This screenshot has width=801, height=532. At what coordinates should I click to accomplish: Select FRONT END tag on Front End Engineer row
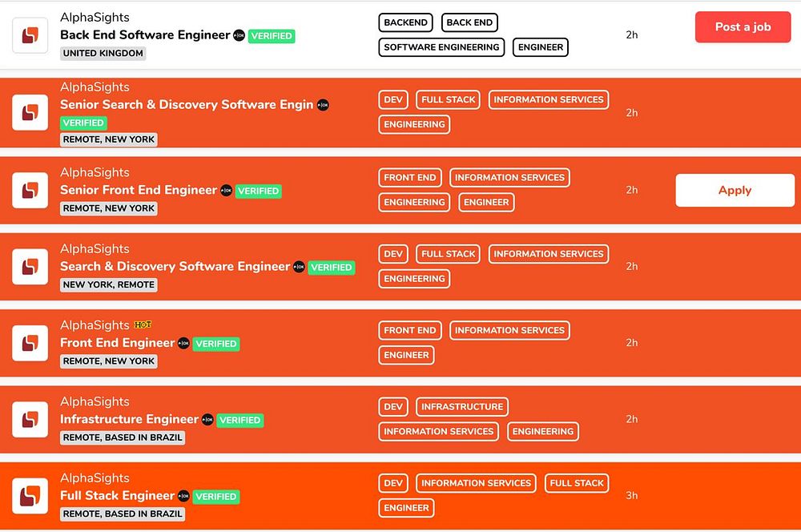(410, 330)
